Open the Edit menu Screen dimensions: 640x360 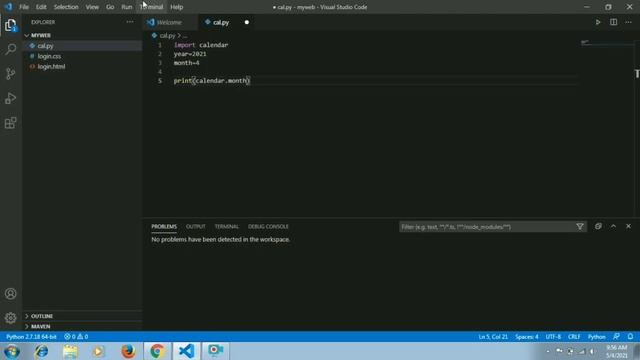coord(41,7)
